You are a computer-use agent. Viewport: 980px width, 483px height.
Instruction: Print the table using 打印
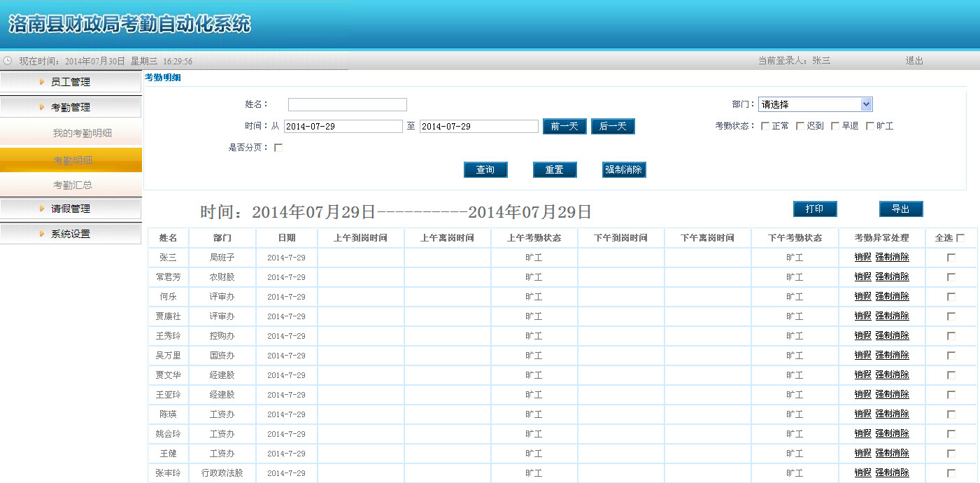click(x=815, y=209)
